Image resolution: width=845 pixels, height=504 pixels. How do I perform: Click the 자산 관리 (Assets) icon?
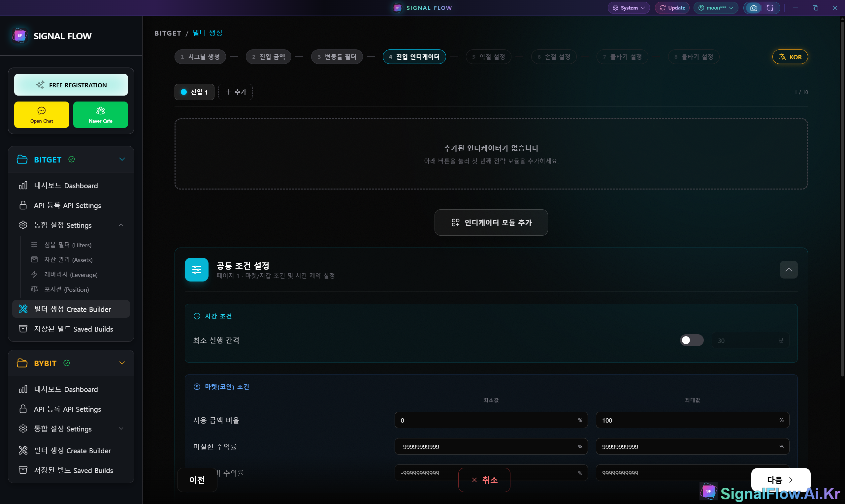click(x=34, y=259)
